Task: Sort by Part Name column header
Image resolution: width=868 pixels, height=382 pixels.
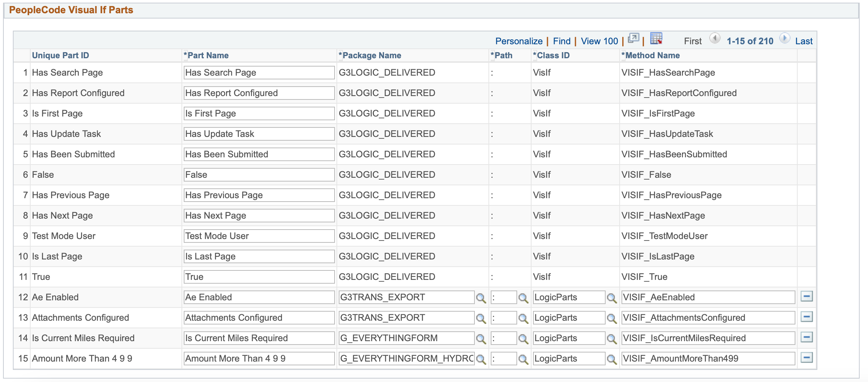Action: click(208, 55)
